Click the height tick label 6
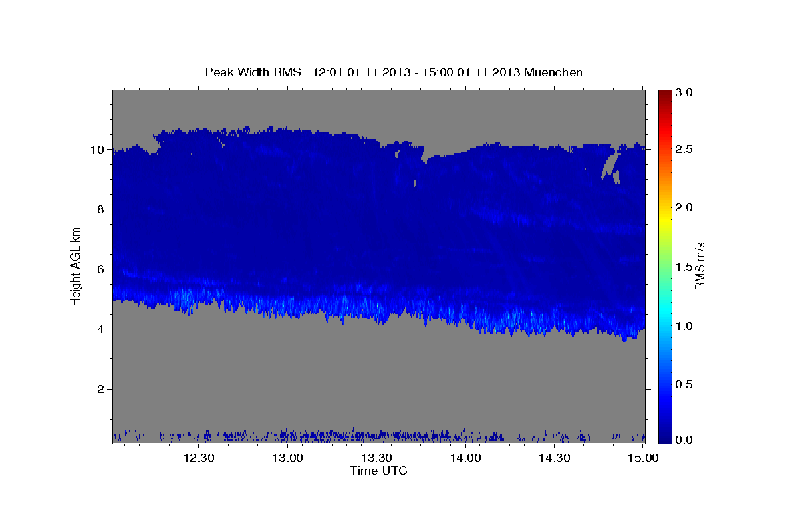This screenshot has width=798, height=532. pyautogui.click(x=100, y=269)
